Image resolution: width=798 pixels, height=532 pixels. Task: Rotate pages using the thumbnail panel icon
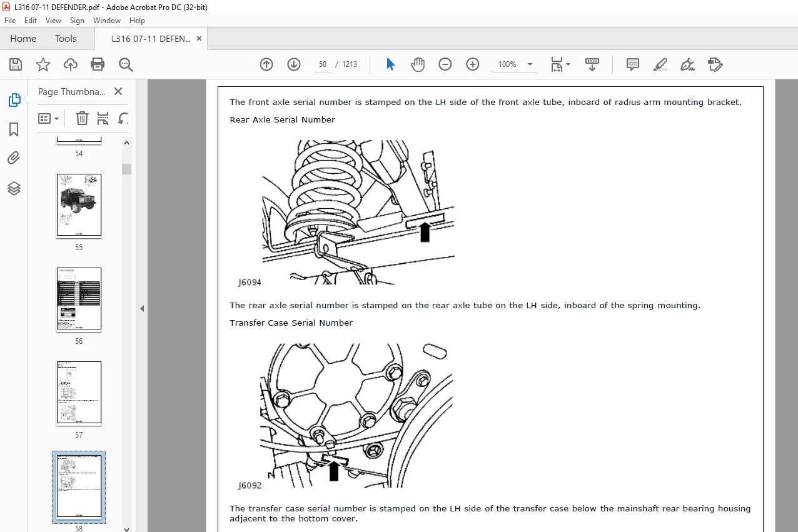(123, 118)
